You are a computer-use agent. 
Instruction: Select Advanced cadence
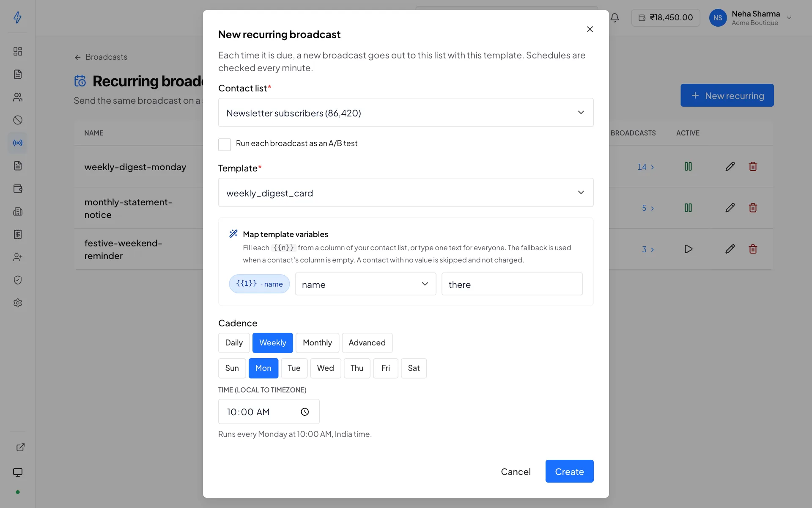tap(367, 343)
